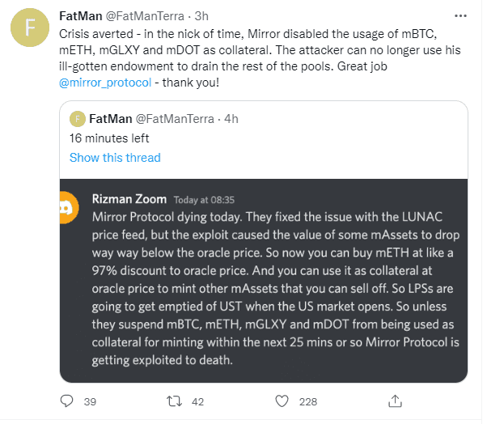Open the quoted tweet's 4h timestamp
The height and width of the screenshot is (424, 504).
(x=231, y=118)
